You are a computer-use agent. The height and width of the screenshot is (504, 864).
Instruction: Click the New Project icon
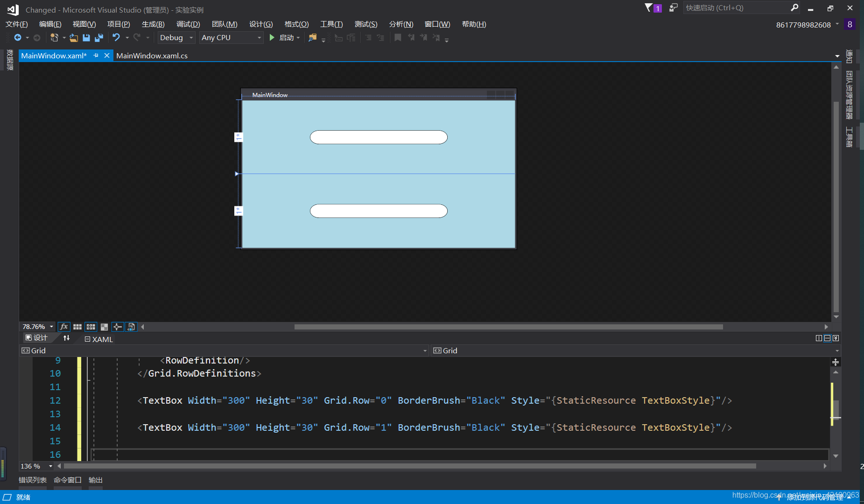pos(54,38)
